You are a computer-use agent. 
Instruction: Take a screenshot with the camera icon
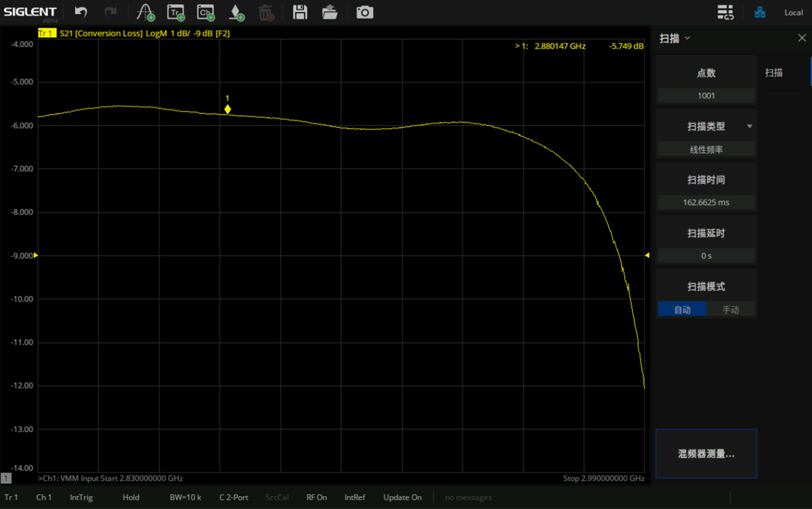tap(365, 12)
